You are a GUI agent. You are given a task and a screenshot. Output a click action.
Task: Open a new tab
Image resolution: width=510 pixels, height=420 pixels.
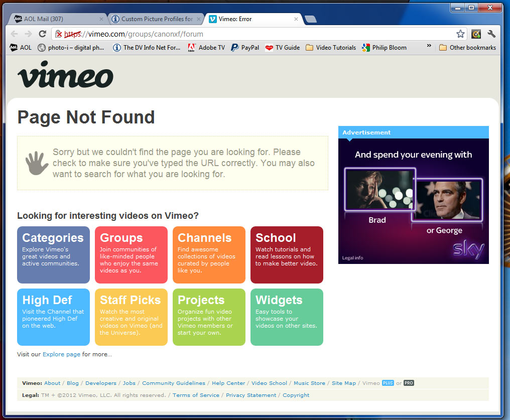(311, 19)
